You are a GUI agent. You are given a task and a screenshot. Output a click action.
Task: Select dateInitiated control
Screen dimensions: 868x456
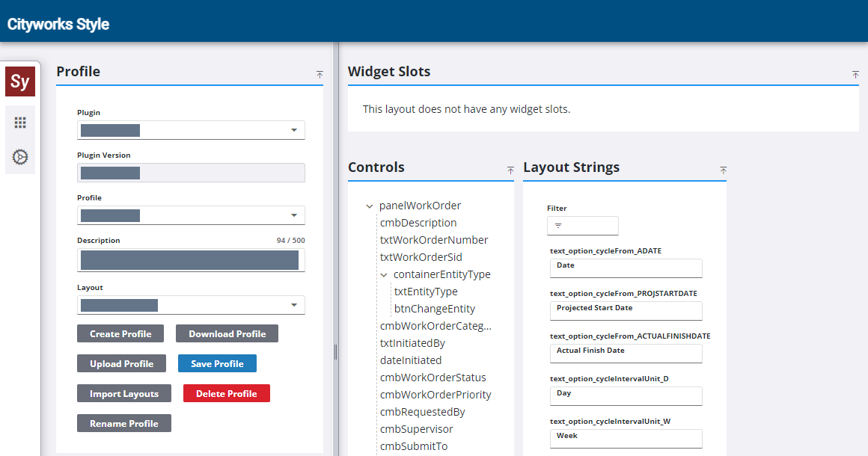coord(411,360)
